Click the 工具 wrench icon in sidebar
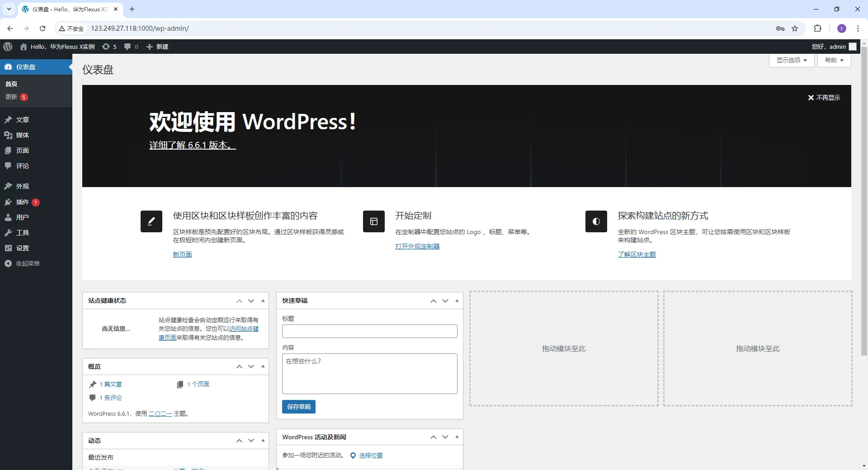 8,233
